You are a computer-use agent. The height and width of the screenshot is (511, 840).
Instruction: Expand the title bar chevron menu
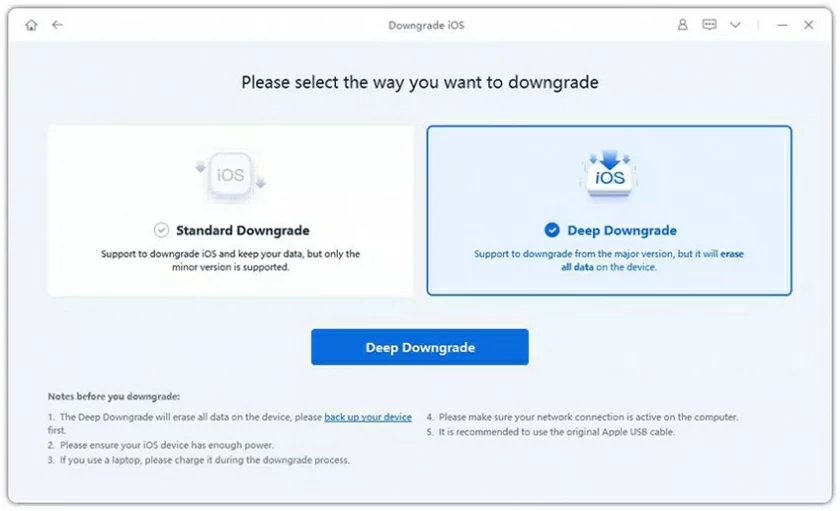coord(736,25)
